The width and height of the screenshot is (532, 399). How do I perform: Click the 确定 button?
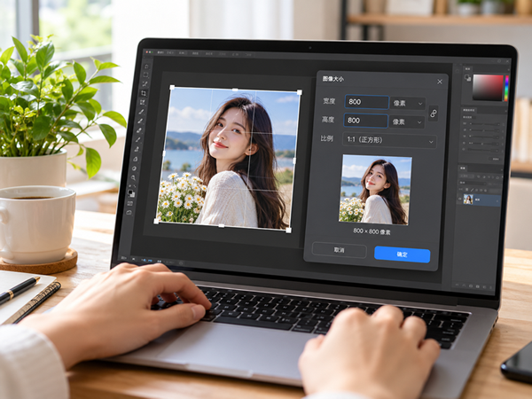coord(402,254)
